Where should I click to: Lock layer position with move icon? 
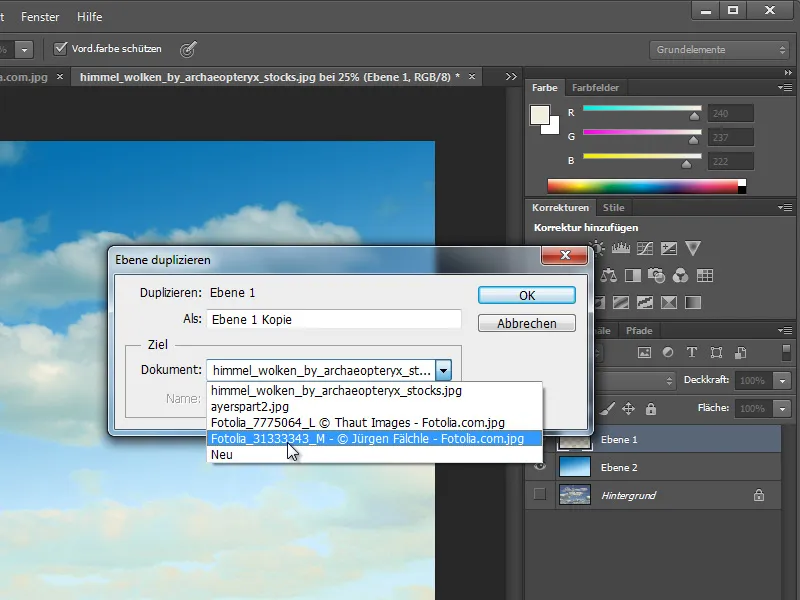(629, 409)
